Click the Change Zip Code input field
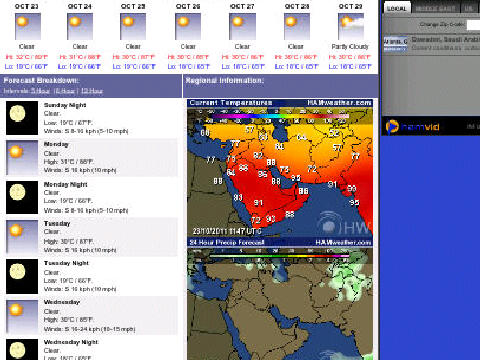 (473, 25)
